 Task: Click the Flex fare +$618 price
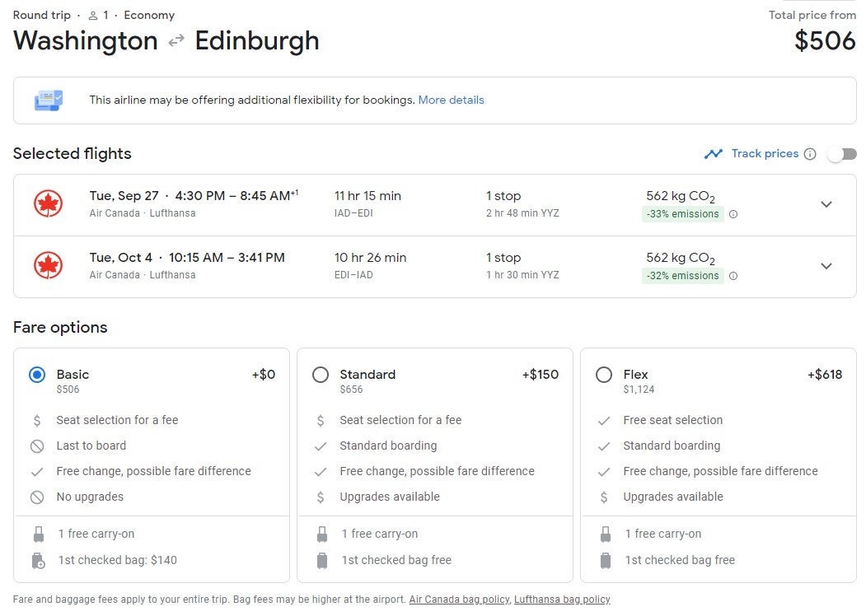(x=824, y=375)
